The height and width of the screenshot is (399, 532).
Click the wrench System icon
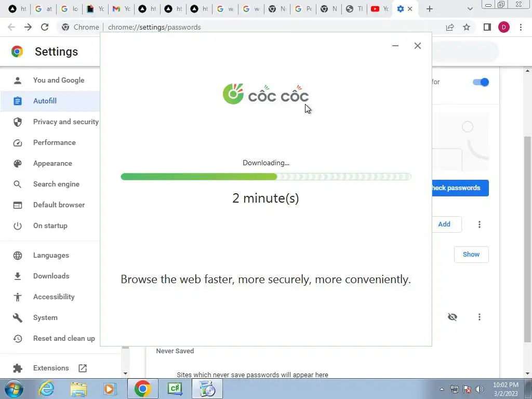pyautogui.click(x=17, y=317)
